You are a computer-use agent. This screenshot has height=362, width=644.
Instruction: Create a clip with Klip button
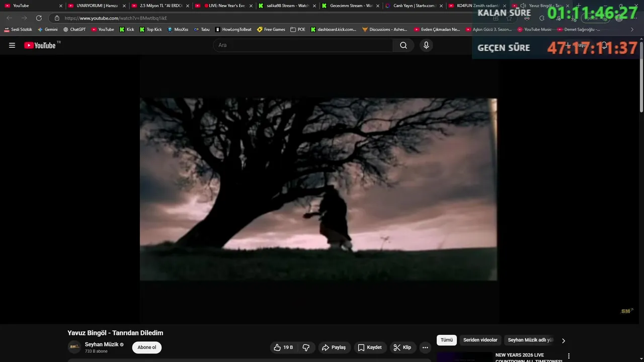pos(403,347)
